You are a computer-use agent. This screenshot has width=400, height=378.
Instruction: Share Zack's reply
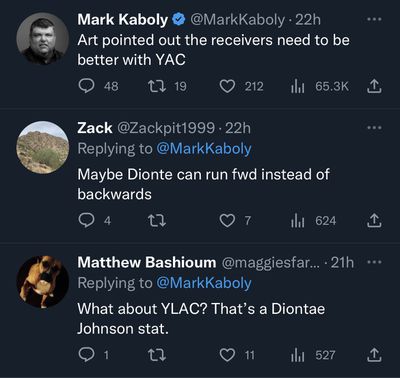(x=374, y=221)
